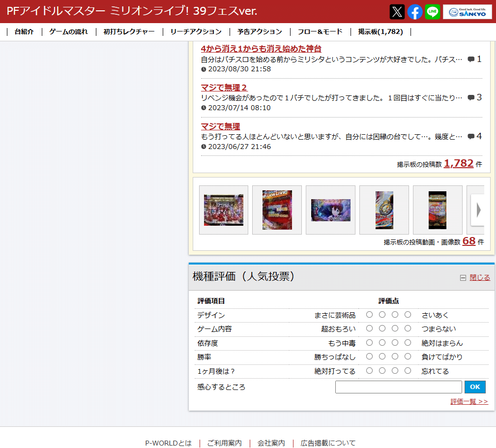
Task: Open ご利用案内 footer link
Action: tap(224, 443)
